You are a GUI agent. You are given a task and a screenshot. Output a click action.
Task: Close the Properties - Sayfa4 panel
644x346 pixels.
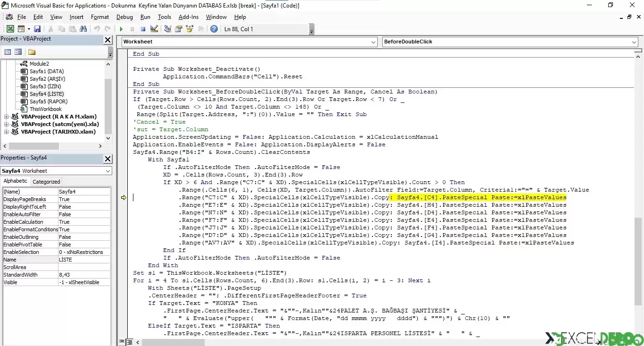(x=108, y=159)
